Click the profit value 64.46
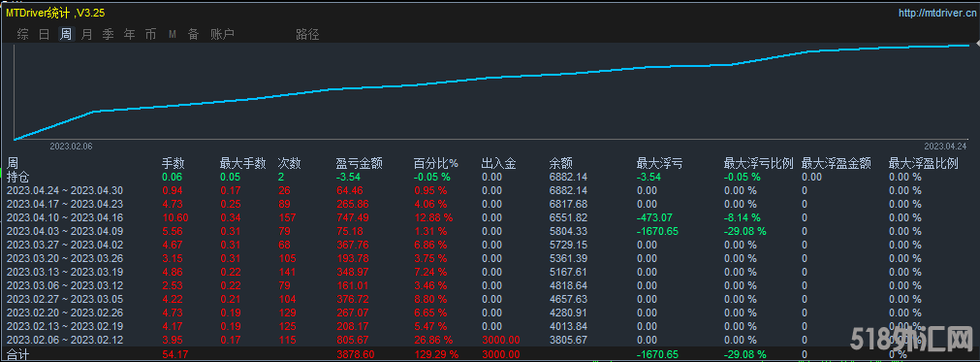The width and height of the screenshot is (980, 362). point(349,190)
